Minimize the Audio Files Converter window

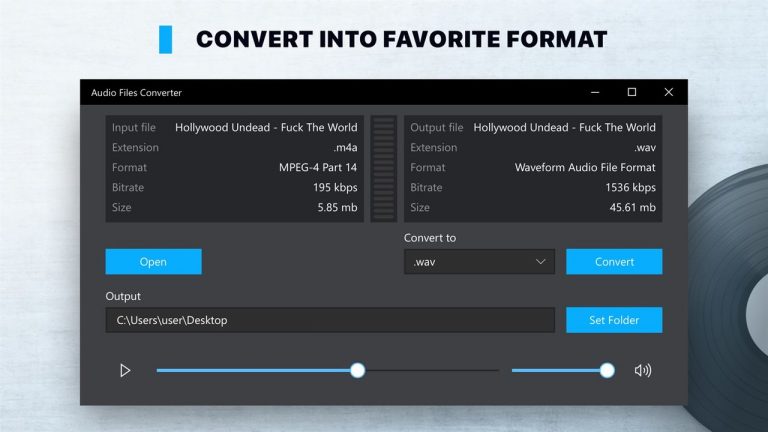pyautogui.click(x=595, y=92)
